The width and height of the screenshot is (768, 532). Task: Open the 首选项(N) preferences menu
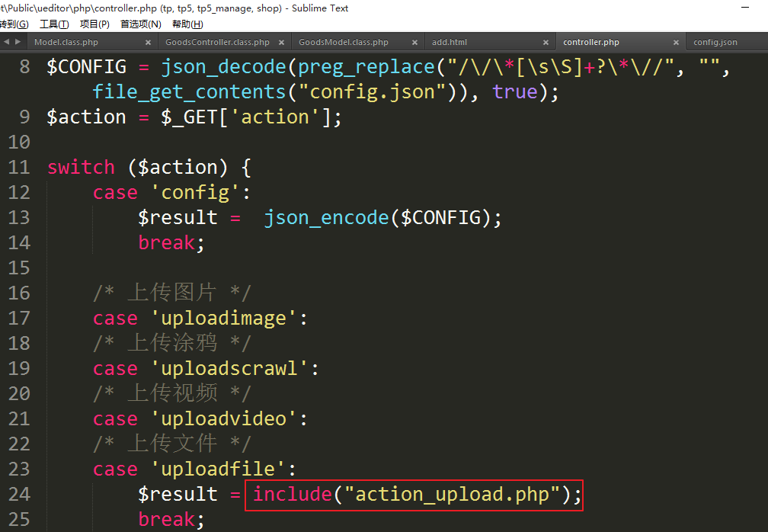(x=140, y=24)
